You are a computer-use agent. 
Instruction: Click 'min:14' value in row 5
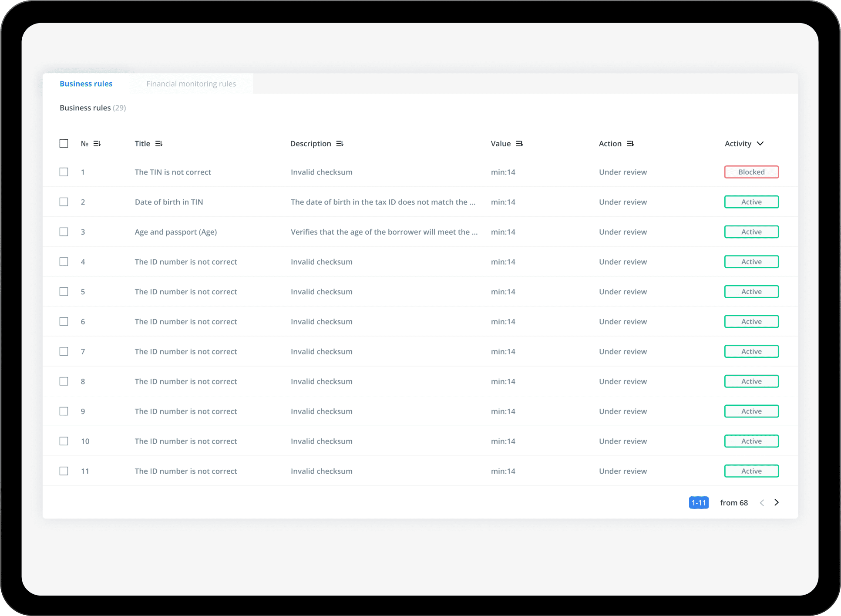click(x=503, y=292)
